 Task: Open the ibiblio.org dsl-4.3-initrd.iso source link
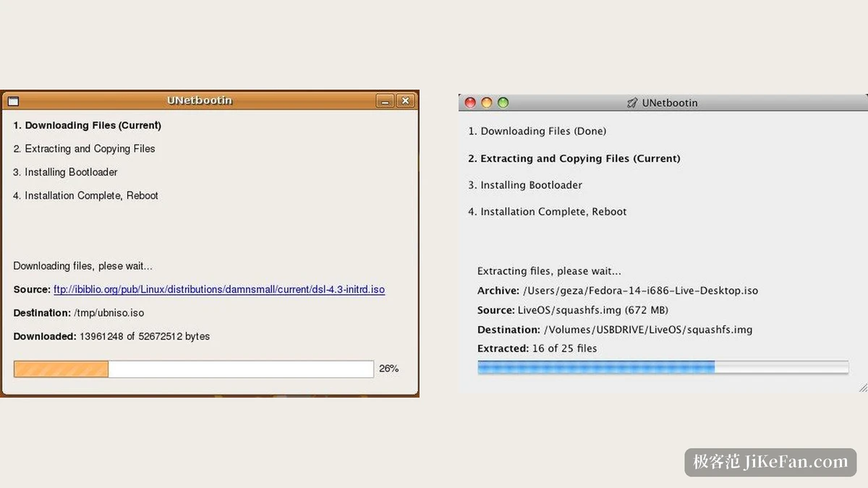tap(219, 289)
